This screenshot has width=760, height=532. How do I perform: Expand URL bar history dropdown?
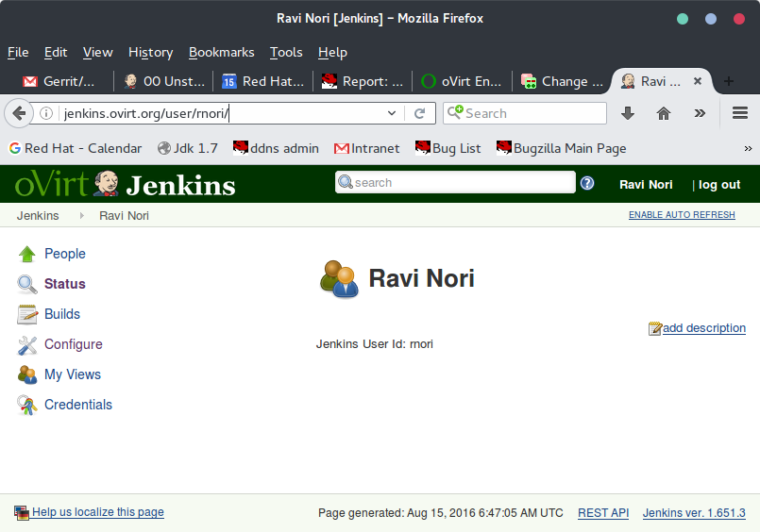393,113
